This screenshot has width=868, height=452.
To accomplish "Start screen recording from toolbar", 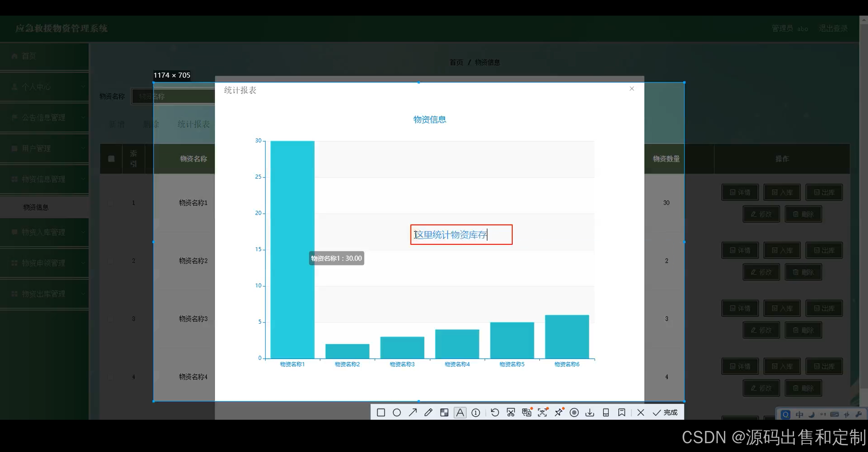I will [574, 413].
